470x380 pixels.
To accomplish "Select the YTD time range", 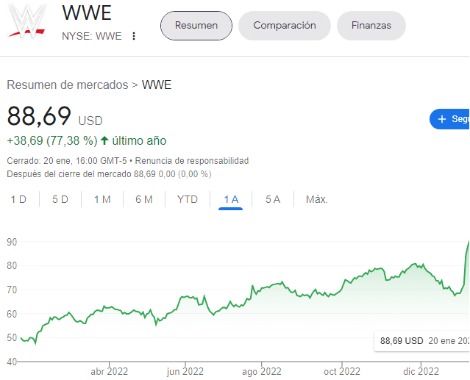I will tap(187, 199).
